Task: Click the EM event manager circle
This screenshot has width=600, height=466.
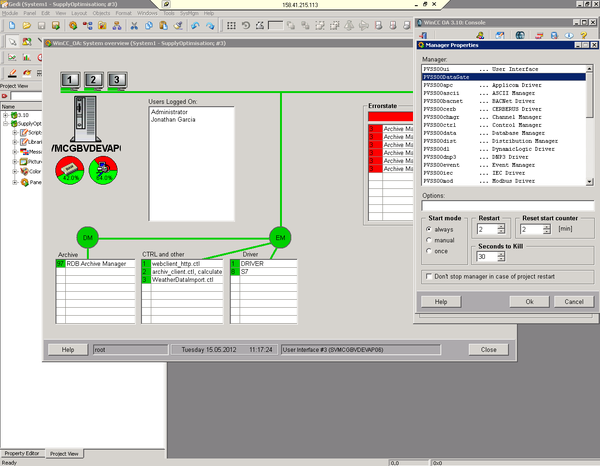Action: click(280, 237)
